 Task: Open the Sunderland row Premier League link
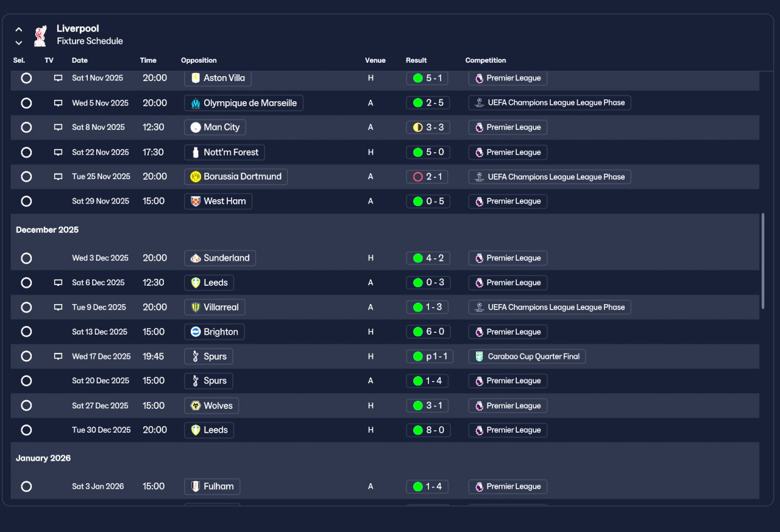[x=508, y=258]
